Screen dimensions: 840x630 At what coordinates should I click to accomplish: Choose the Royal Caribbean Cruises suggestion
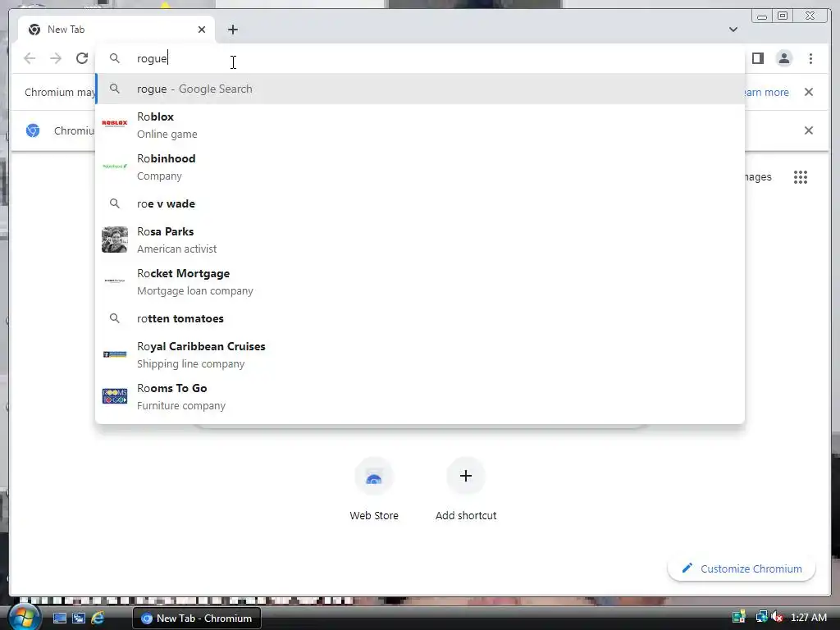click(x=420, y=354)
